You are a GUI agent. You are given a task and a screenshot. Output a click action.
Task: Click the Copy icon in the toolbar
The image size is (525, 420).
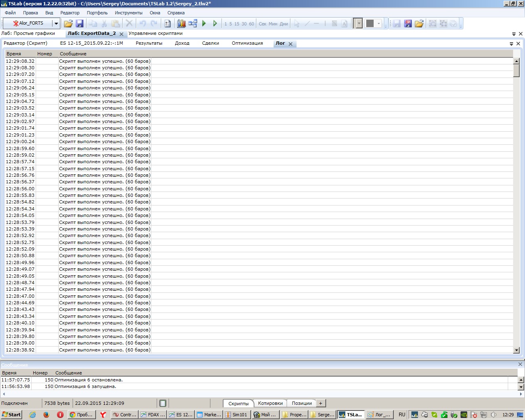93,23
